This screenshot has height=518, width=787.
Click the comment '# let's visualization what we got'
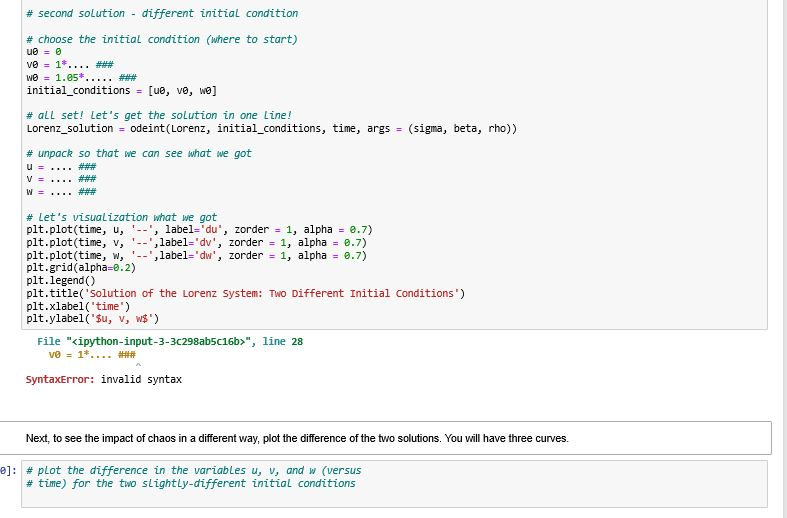121,217
